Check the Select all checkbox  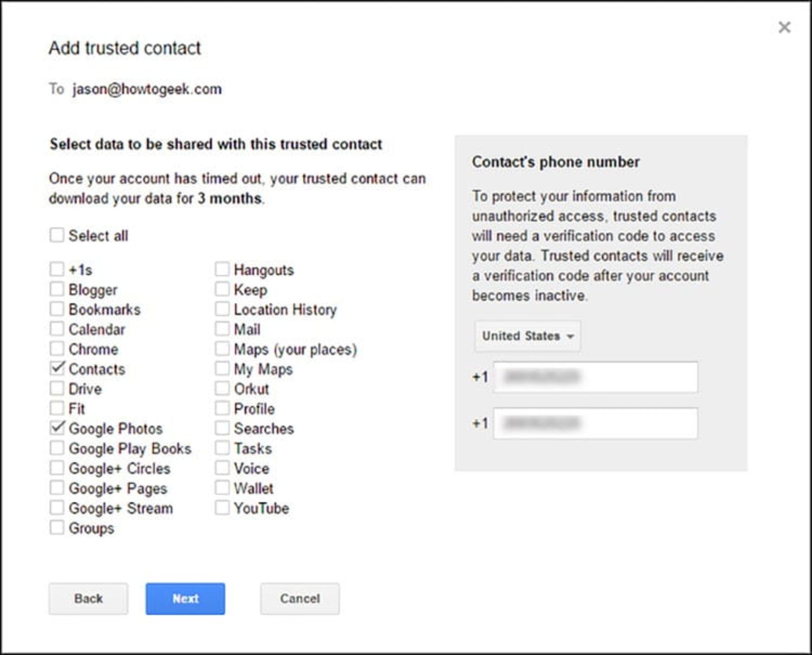pos(57,235)
